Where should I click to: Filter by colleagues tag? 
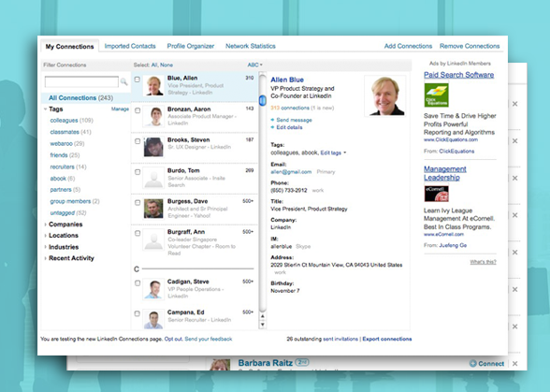pos(64,121)
